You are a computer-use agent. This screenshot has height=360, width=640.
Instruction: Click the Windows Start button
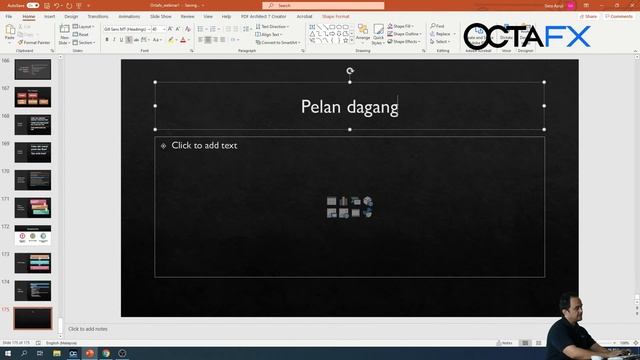8,353
